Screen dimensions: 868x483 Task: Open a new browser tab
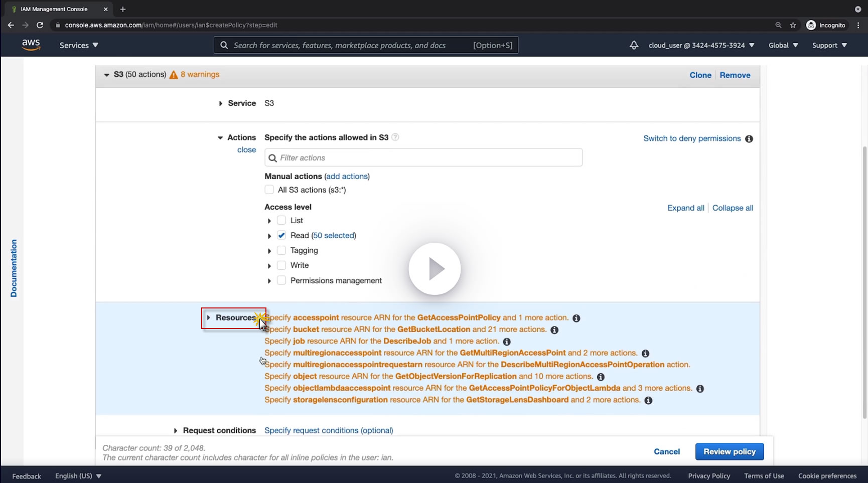click(x=123, y=9)
